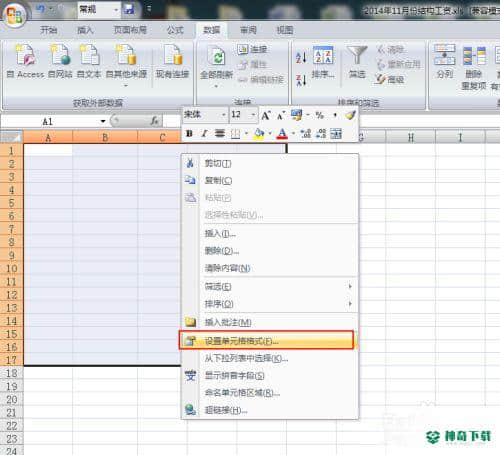The image size is (500, 455).
Task: Click the 高级 advanced filter button
Action: point(390,79)
